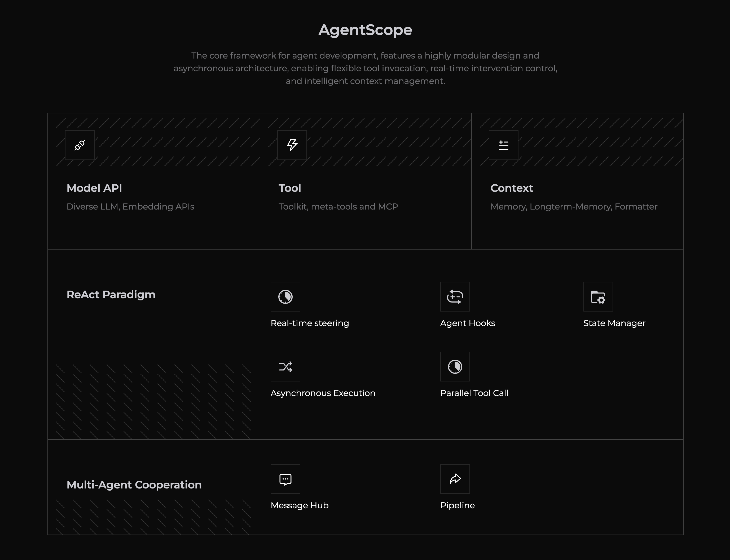The width and height of the screenshot is (730, 560).
Task: Click the Model API plug icon
Action: pos(80,145)
